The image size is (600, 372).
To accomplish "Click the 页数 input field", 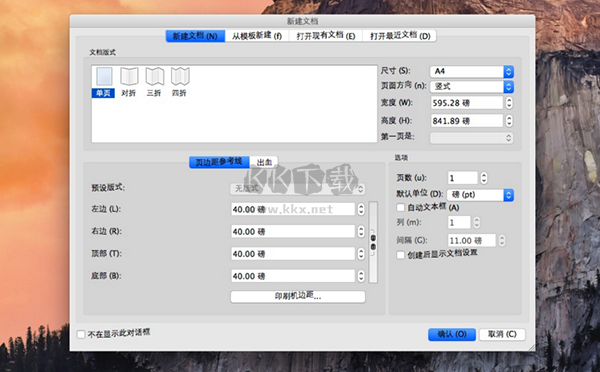I will coord(463,178).
